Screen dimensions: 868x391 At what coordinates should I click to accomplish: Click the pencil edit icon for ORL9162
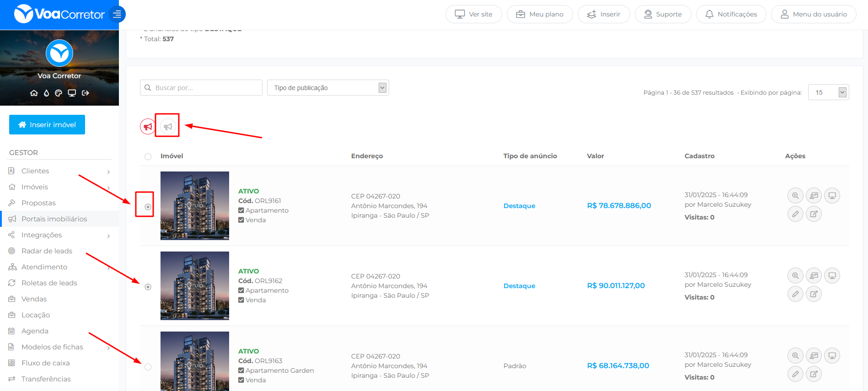click(x=795, y=294)
